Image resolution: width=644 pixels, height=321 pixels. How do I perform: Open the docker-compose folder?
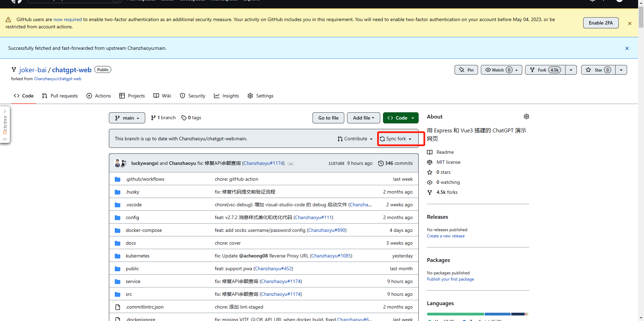tap(144, 230)
